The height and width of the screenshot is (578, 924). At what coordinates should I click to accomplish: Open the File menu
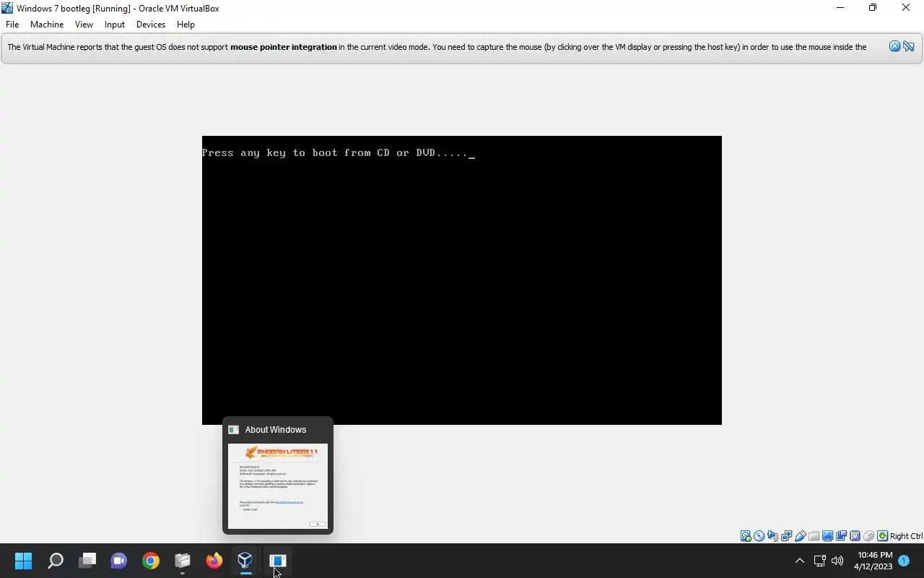[12, 25]
